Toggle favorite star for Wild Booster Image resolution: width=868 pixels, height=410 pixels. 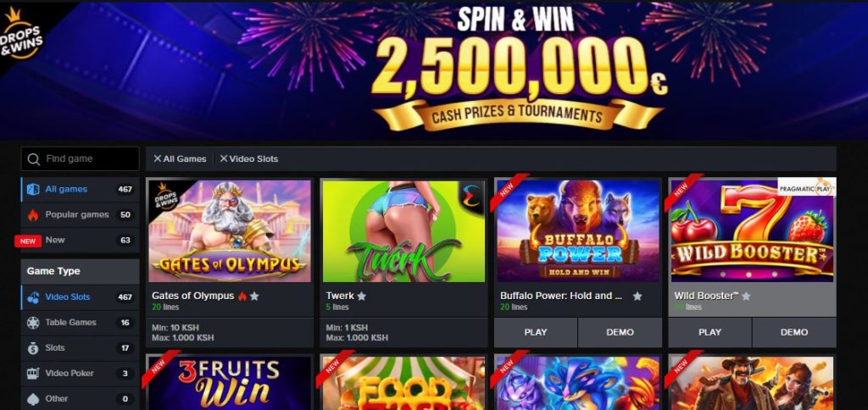[x=746, y=296]
